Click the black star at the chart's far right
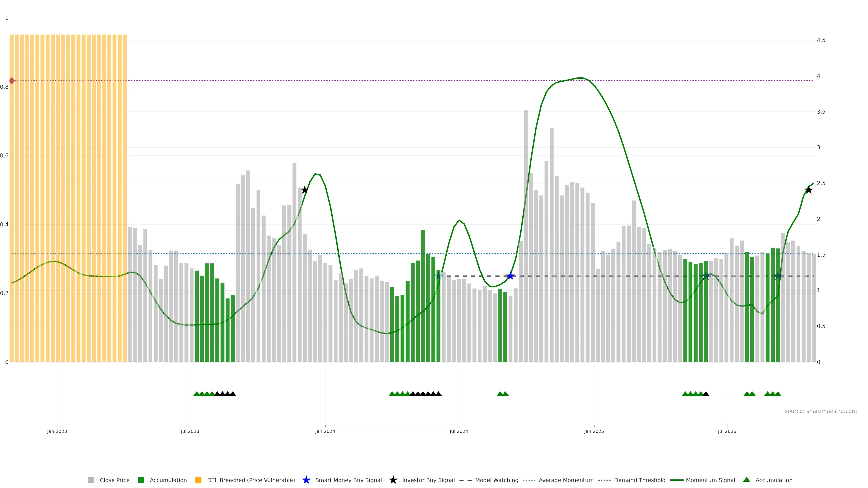Screen dimensions: 868x488 (x=808, y=190)
